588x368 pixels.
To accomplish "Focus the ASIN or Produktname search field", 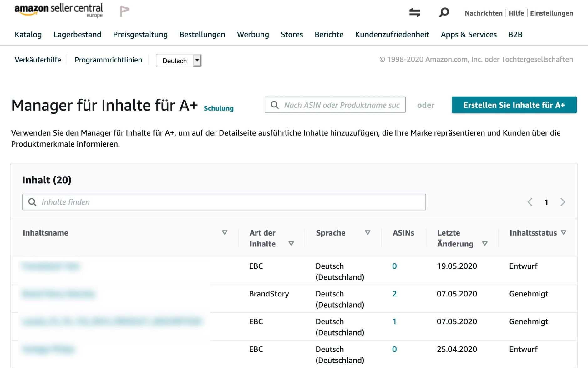I will tap(335, 105).
